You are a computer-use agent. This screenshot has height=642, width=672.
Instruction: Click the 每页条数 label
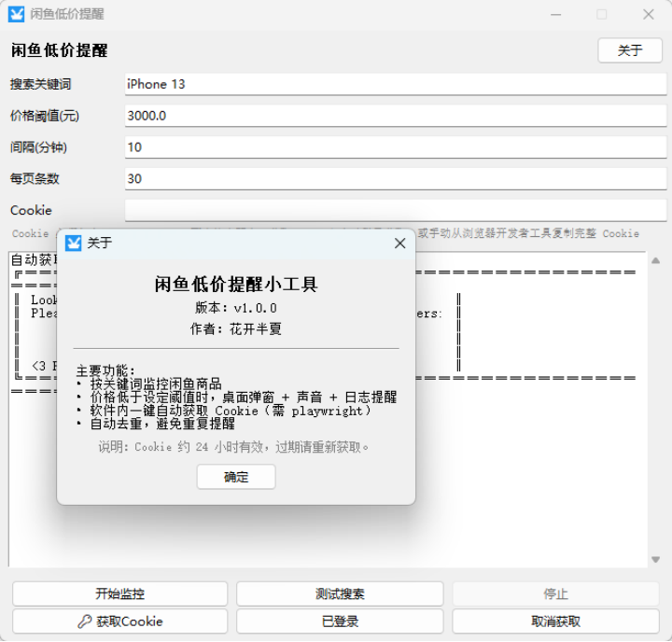click(35, 179)
